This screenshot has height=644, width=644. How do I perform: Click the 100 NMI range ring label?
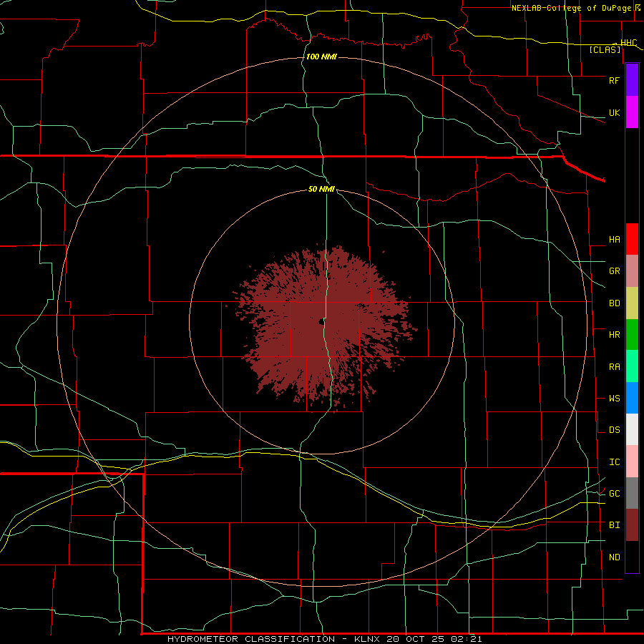coord(321,57)
